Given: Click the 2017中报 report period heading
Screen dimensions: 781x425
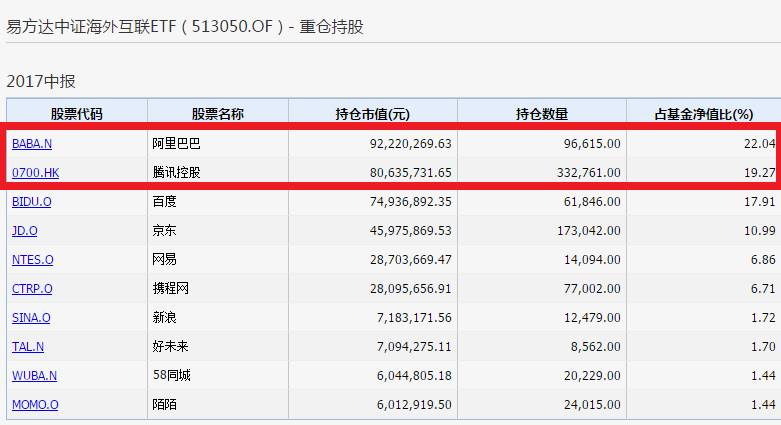Looking at the screenshot, I should coord(41,81).
